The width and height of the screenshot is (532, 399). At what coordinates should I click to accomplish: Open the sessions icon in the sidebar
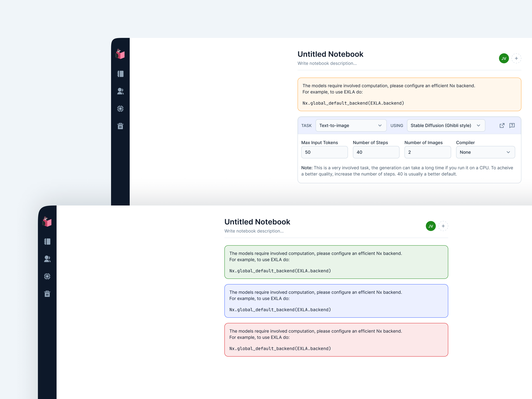(120, 74)
